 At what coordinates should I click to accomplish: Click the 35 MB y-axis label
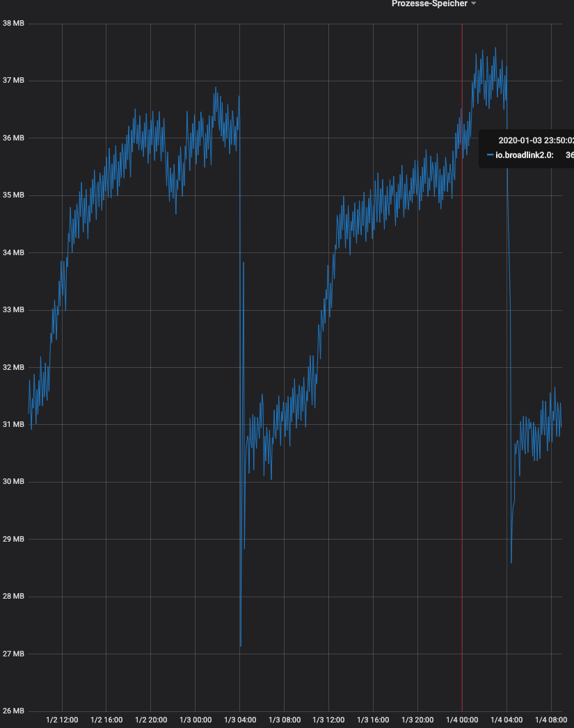pos(13,195)
